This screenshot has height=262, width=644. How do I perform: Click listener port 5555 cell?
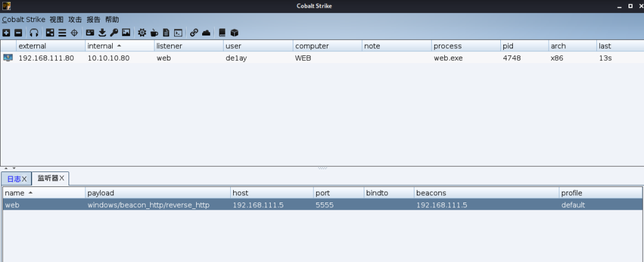pos(324,205)
